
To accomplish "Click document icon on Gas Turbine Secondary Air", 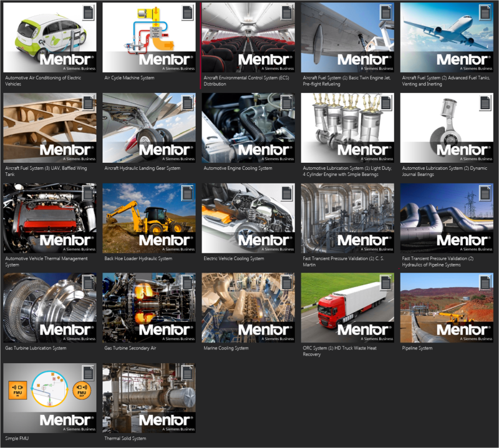I will pos(188,283).
